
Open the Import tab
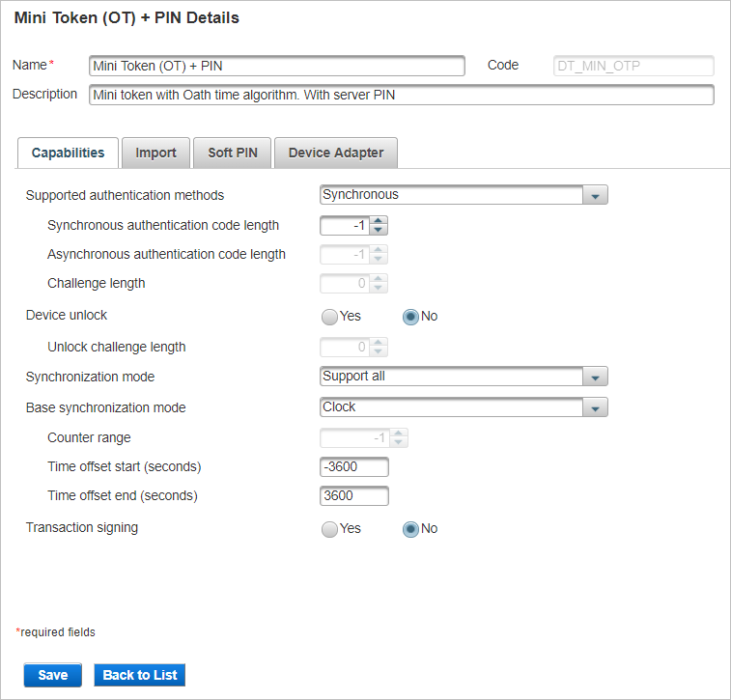click(155, 153)
